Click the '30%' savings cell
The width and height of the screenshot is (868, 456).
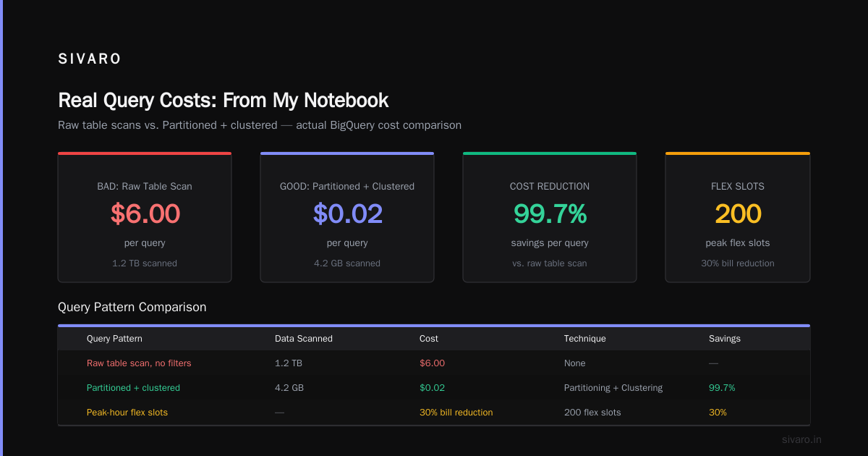click(718, 413)
